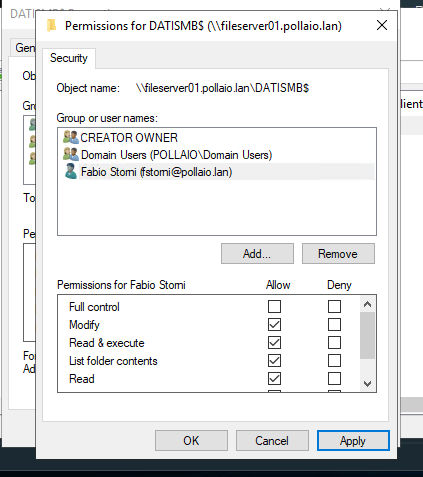Select Domain Users (POLLAIO\Domain Users) in the list
Image resolution: width=423 pixels, height=477 pixels.
(x=217, y=154)
